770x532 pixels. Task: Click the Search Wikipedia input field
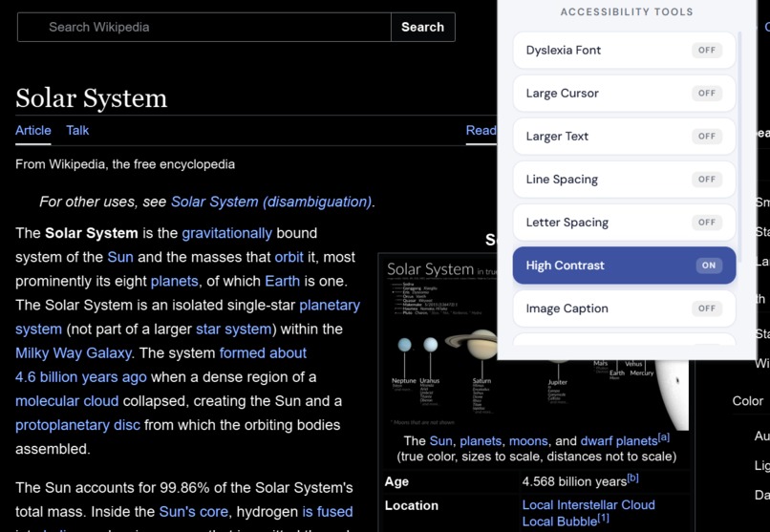click(x=204, y=27)
